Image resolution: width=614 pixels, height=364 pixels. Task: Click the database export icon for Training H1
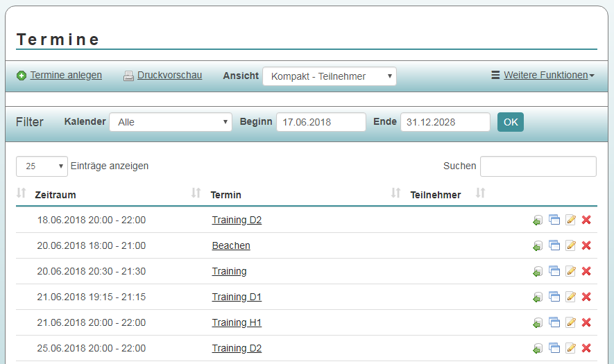[x=538, y=322]
